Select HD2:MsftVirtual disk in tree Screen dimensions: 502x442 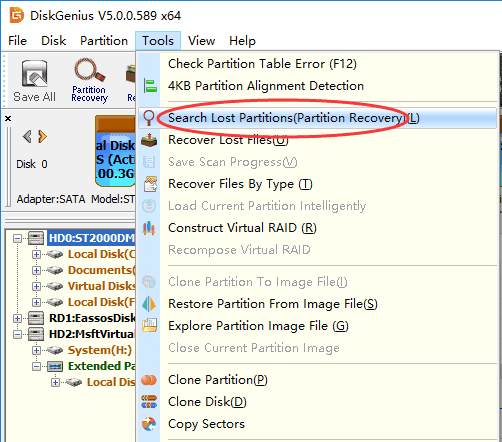click(92, 334)
